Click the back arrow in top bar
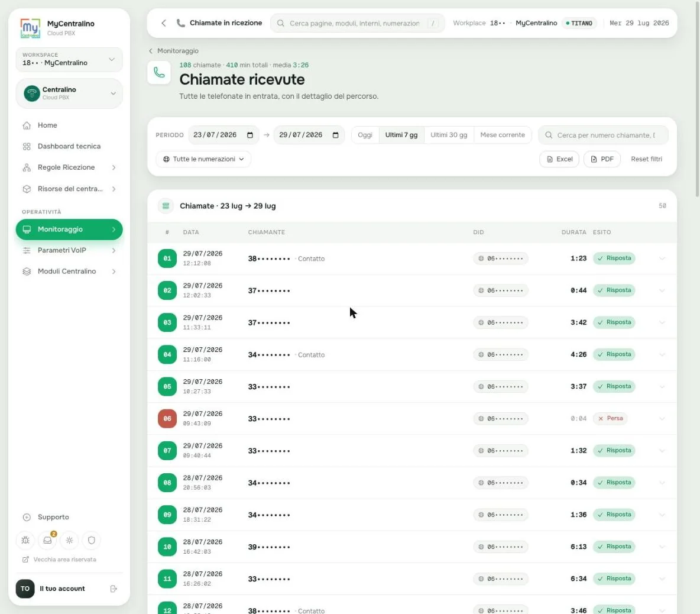700x614 pixels. [x=164, y=23]
